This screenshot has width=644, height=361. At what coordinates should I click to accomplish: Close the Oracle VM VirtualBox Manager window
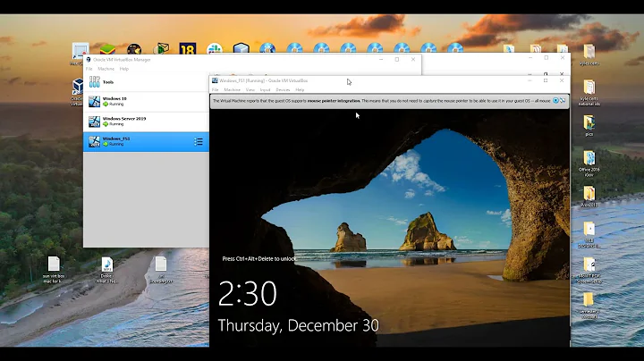pos(413,60)
